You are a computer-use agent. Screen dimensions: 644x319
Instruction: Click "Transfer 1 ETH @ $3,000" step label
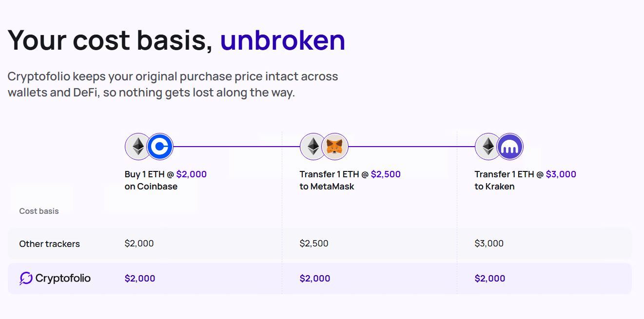click(525, 174)
